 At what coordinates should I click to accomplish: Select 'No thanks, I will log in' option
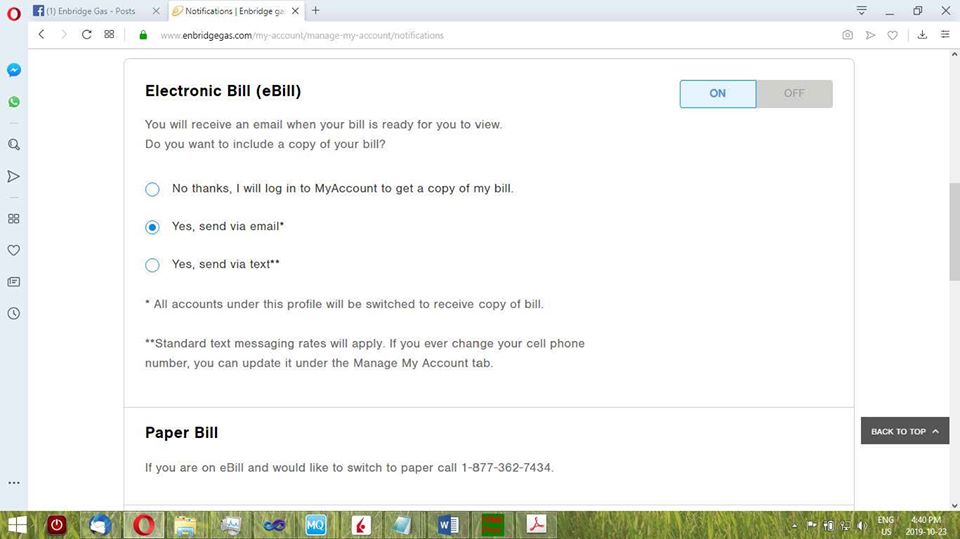pyautogui.click(x=152, y=189)
